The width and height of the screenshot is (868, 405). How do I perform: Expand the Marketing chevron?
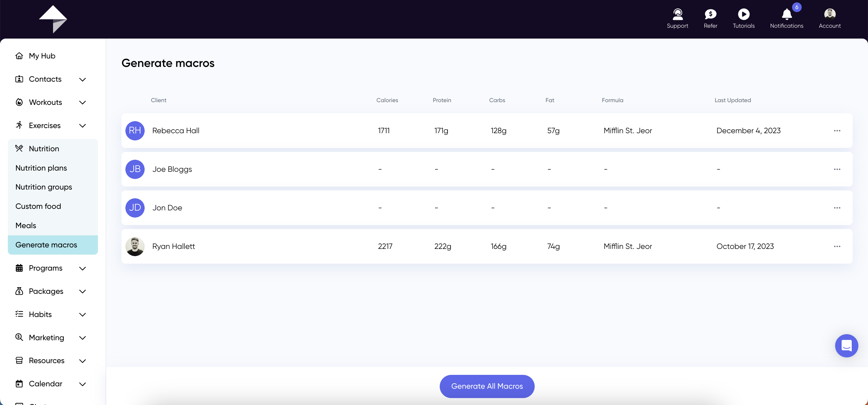[82, 337]
